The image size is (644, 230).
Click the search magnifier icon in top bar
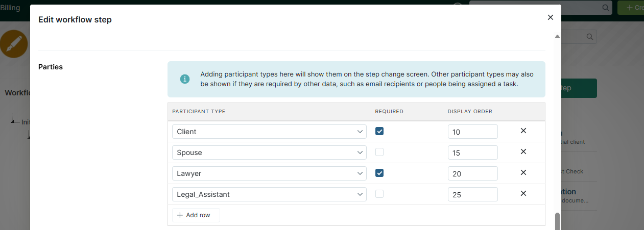(605, 8)
